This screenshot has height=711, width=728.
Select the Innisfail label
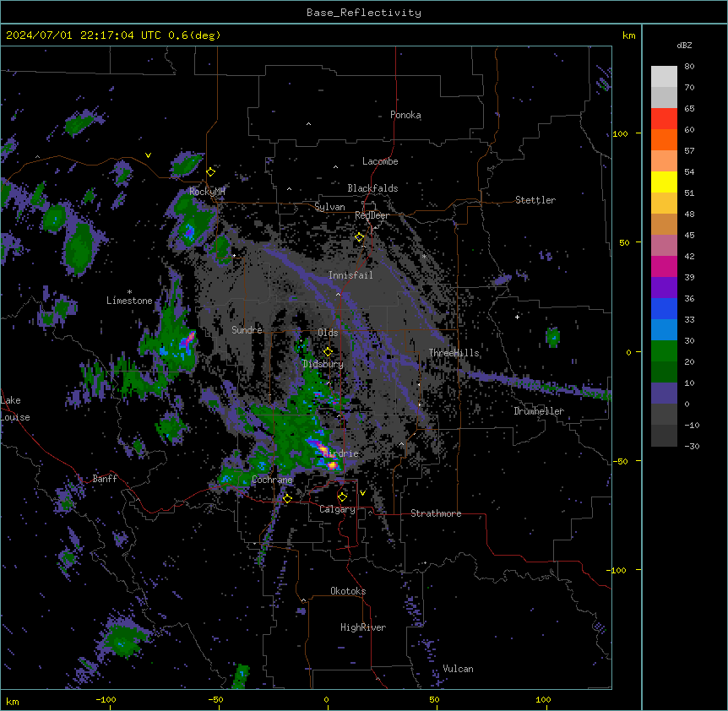[x=350, y=275]
